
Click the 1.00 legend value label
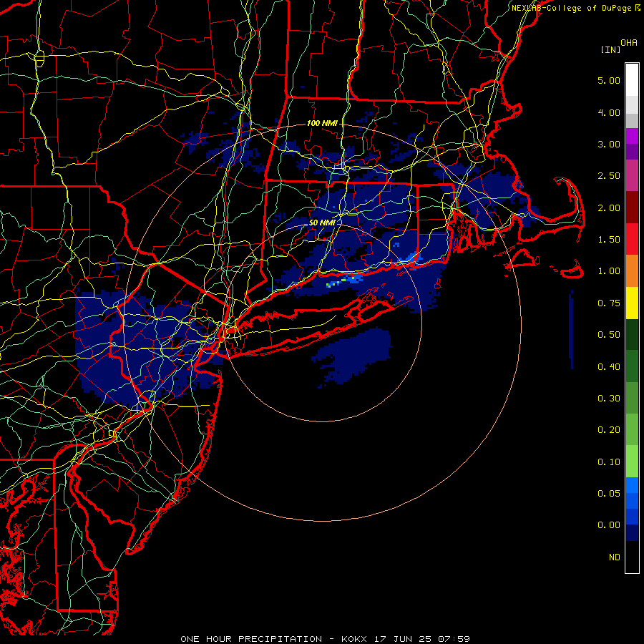click(609, 271)
